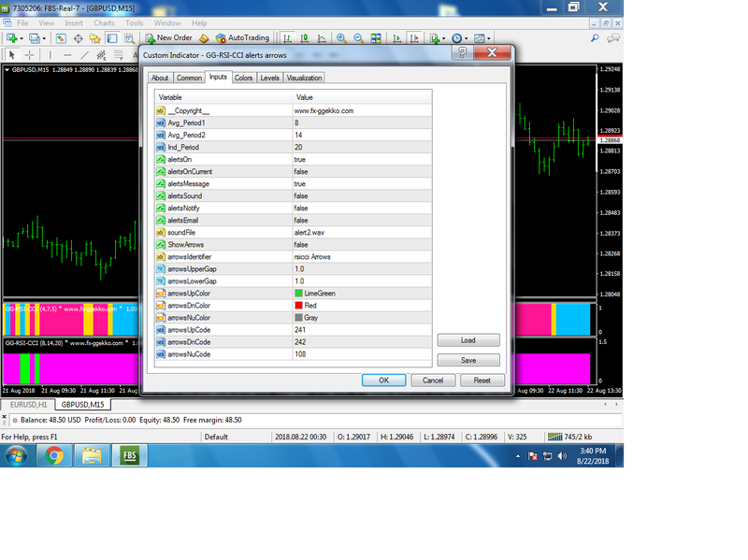Switch to the About tab
Screen dimensions: 748x560
160,78
